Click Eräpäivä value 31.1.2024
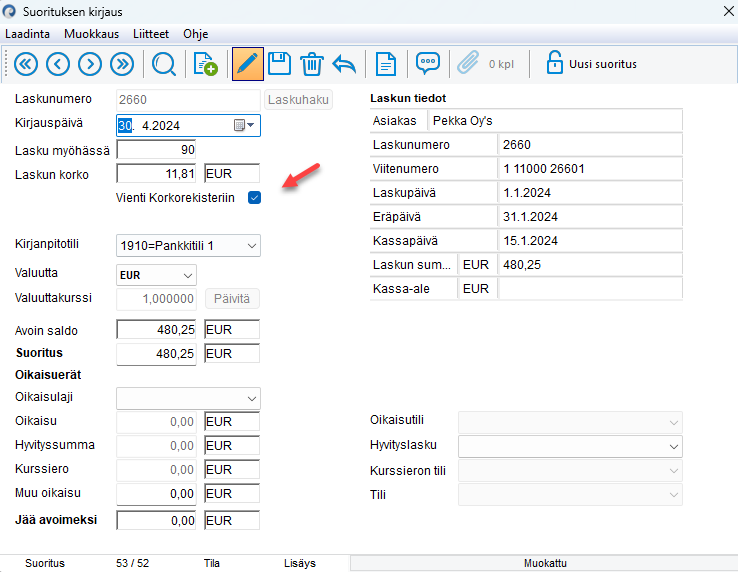Screen dimensions: 738x572 pos(530,217)
